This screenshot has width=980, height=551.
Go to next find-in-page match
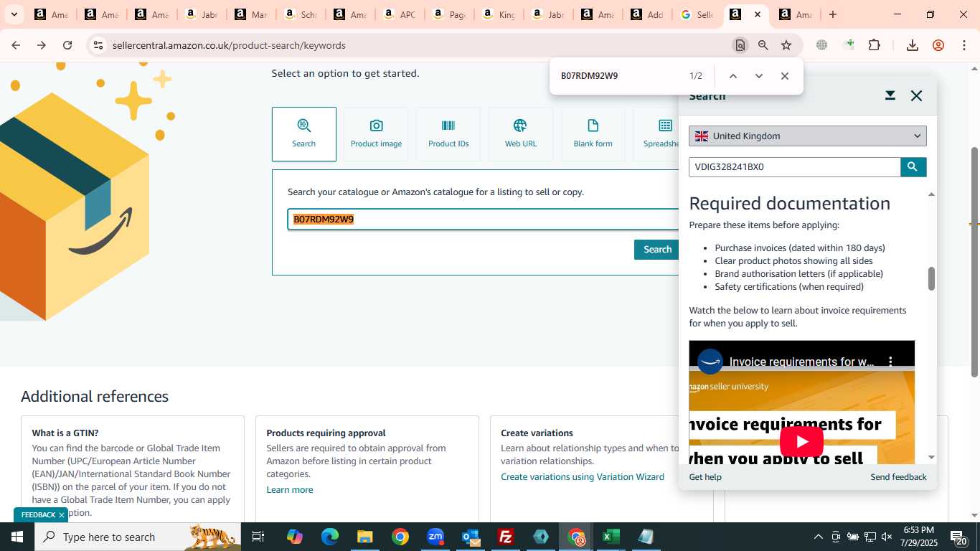759,76
